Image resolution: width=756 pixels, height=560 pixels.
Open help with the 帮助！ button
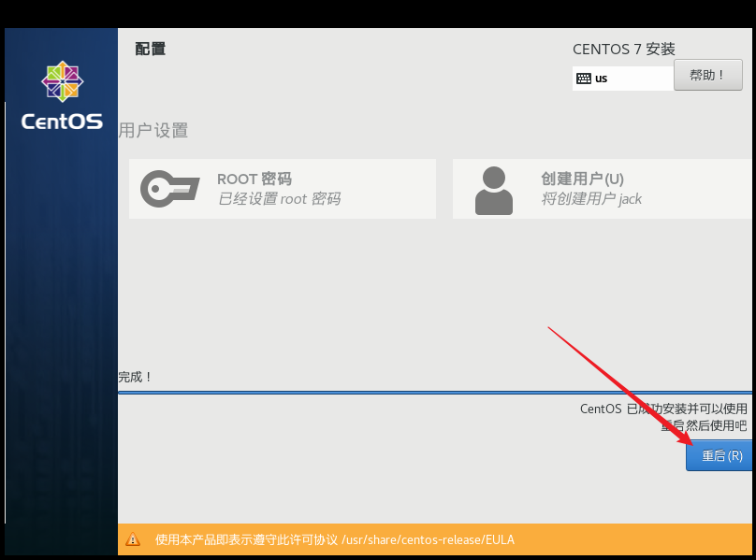coord(707,75)
